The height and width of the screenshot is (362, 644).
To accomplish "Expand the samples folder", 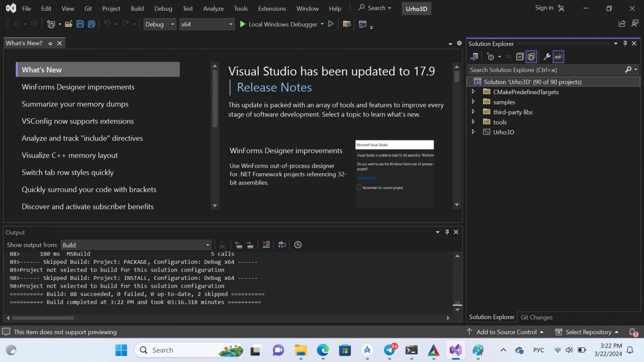I will click(x=474, y=102).
